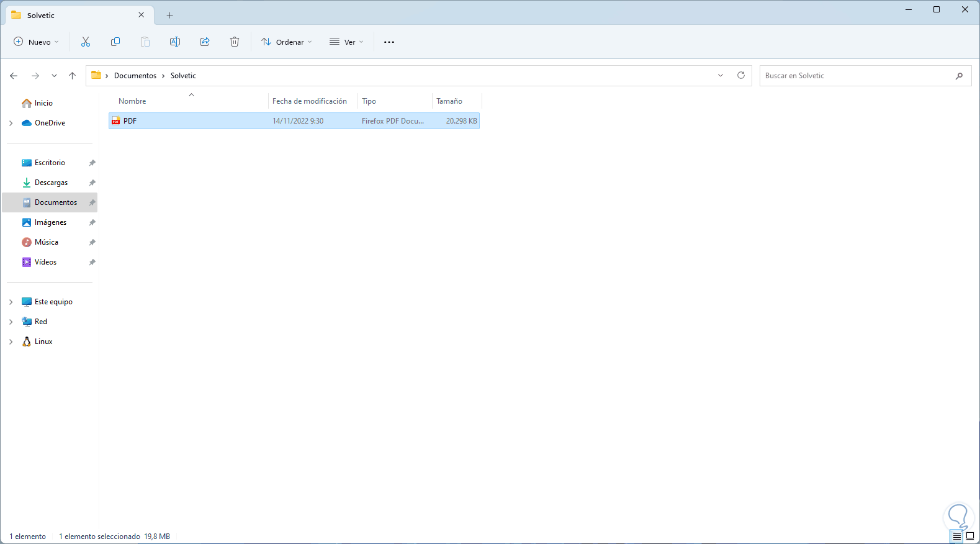The image size is (980, 544).
Task: Click Documentos in address breadcrumb
Action: pyautogui.click(x=135, y=76)
